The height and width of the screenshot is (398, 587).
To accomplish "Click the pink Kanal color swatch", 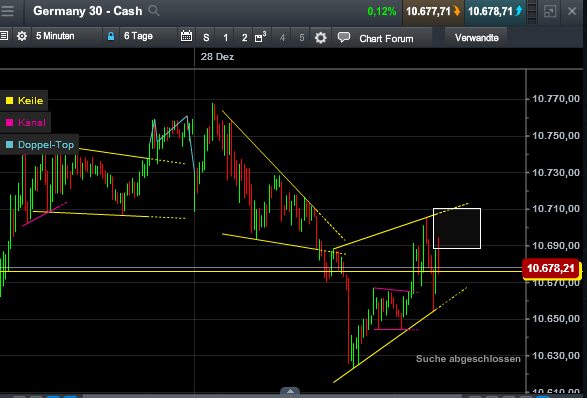I will click(9, 122).
